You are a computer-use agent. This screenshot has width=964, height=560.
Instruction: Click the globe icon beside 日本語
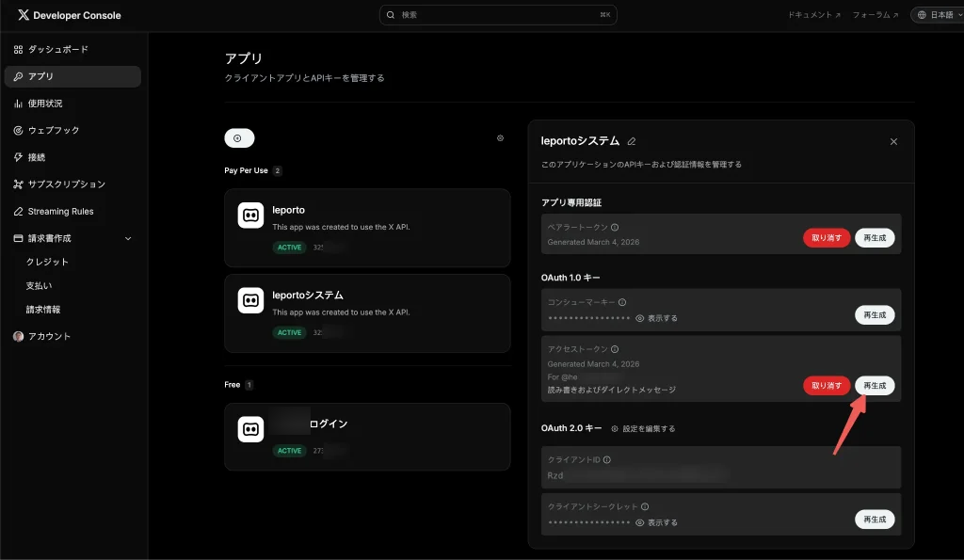922,15
